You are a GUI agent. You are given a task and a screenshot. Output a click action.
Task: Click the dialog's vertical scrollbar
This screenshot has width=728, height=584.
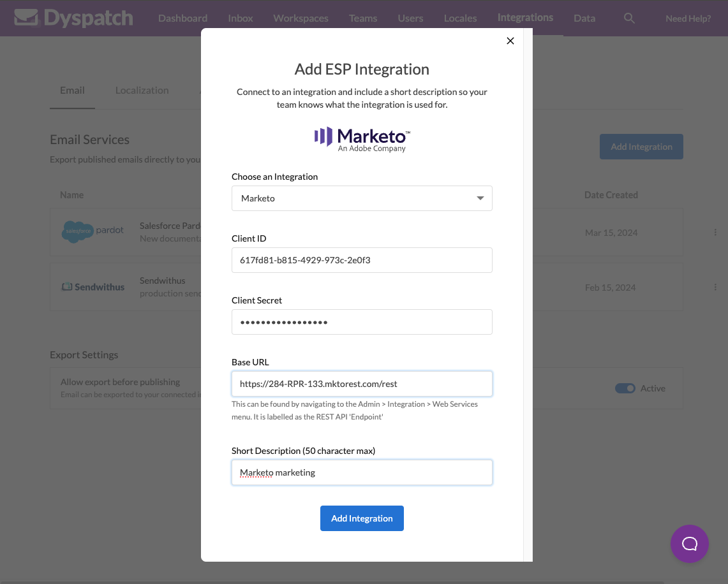[x=528, y=295]
